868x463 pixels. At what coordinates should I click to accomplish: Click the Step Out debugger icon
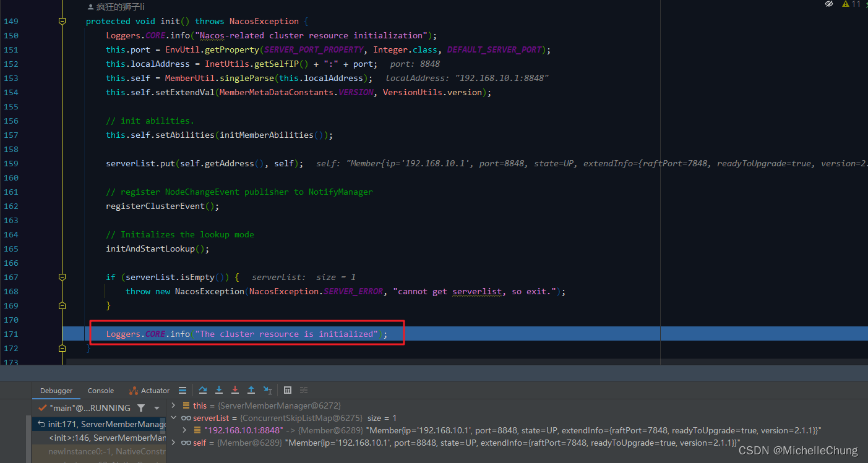tap(251, 390)
